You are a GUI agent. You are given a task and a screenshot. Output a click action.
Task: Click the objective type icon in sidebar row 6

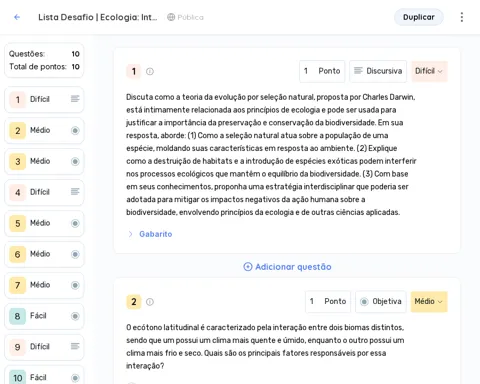click(x=75, y=254)
